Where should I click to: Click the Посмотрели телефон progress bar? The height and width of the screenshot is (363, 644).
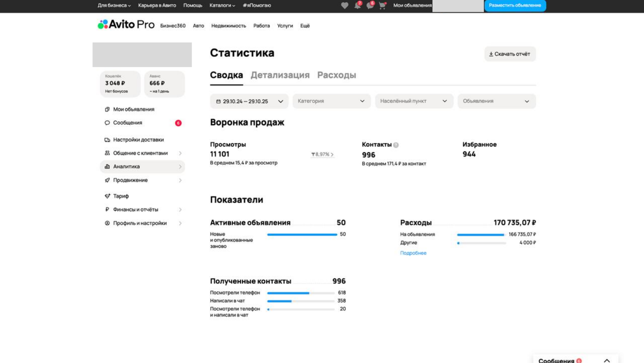[x=301, y=293]
